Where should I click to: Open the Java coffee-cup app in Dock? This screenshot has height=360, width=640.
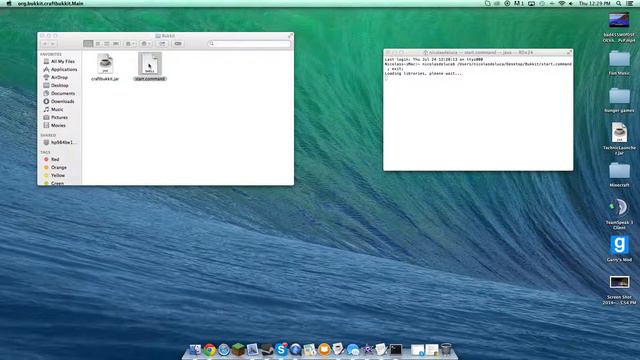(x=338, y=350)
